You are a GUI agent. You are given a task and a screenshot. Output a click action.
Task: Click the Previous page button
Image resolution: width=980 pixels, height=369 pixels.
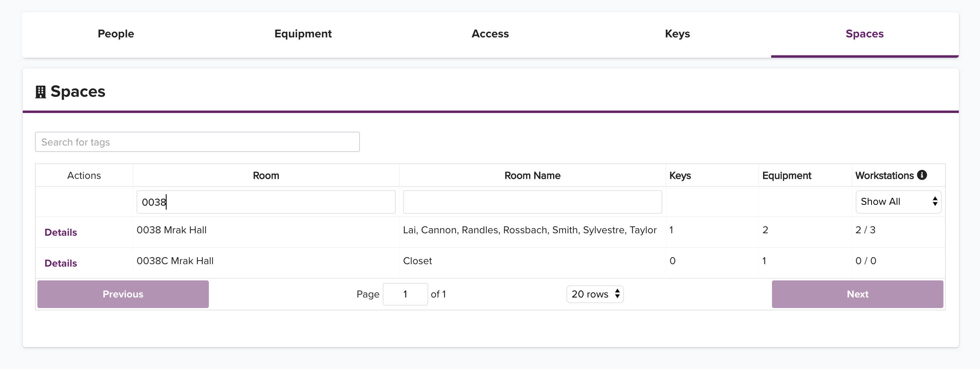click(123, 294)
